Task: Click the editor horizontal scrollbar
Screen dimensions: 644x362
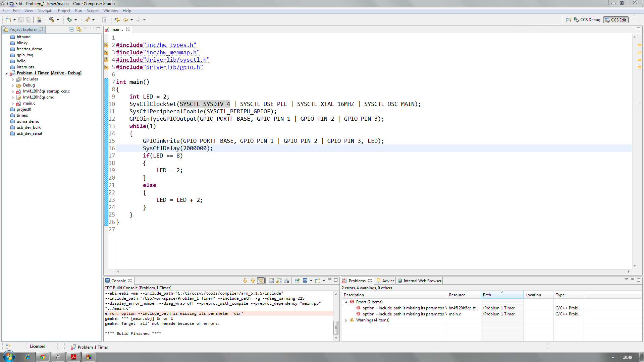Action: point(373,271)
